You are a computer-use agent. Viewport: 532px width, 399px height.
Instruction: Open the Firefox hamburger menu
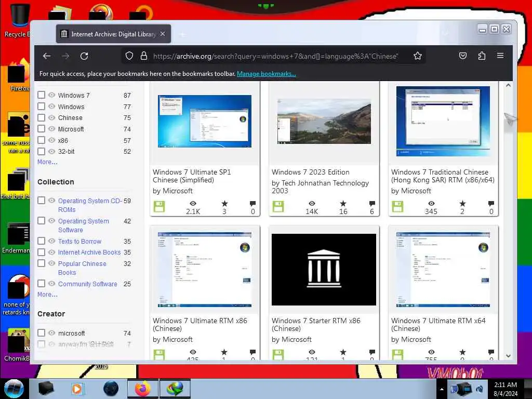point(500,55)
